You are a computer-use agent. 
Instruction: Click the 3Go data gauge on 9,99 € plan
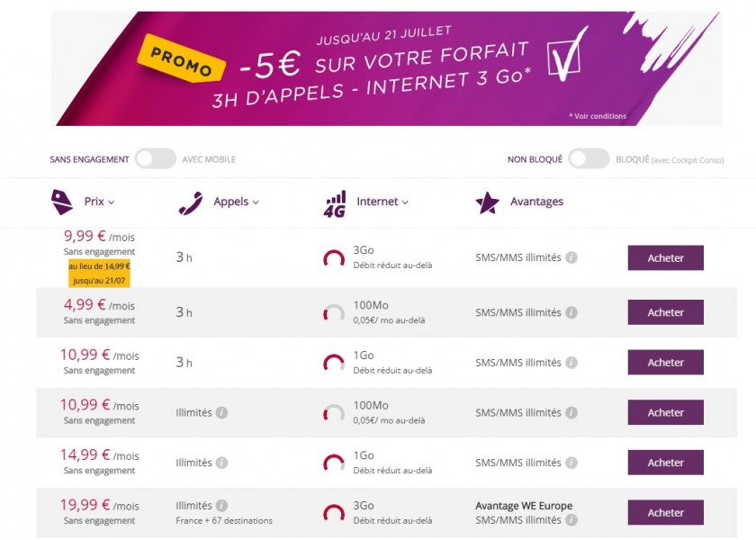pos(334,259)
